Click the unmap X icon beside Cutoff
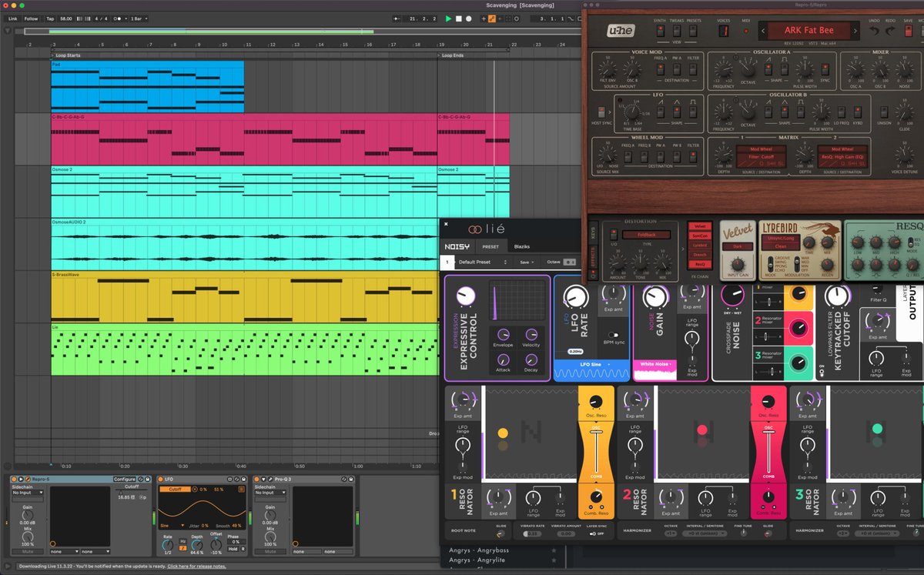924x575 pixels. click(195, 490)
